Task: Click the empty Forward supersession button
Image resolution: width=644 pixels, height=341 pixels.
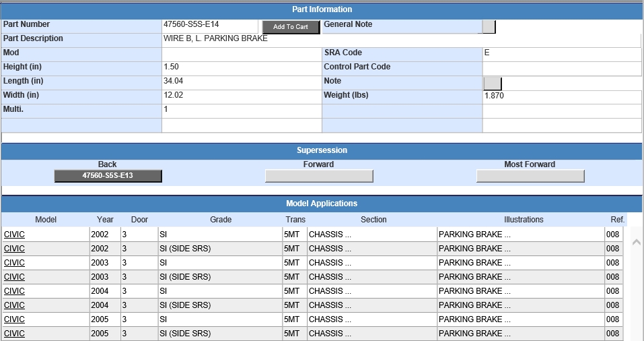Action: [319, 176]
